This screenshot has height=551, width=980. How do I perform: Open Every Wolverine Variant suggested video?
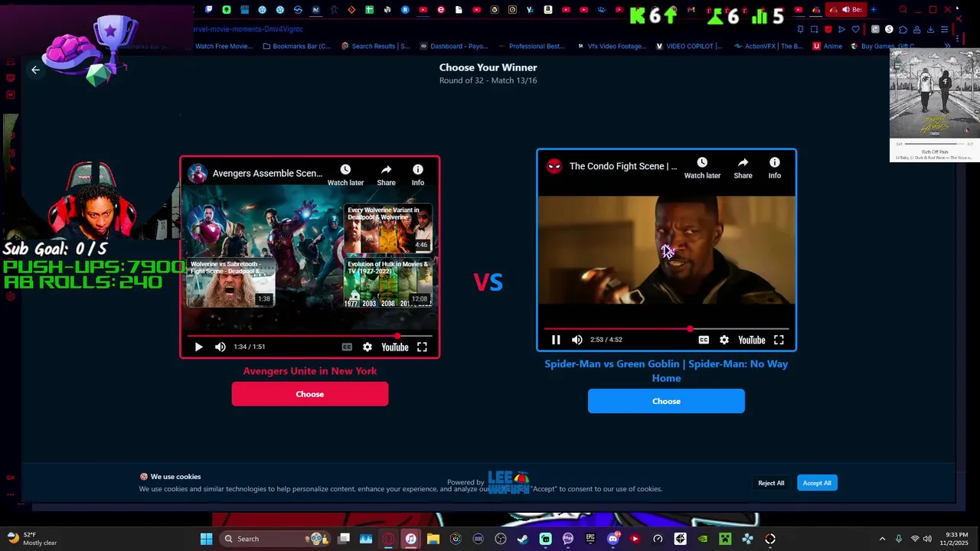click(x=387, y=228)
